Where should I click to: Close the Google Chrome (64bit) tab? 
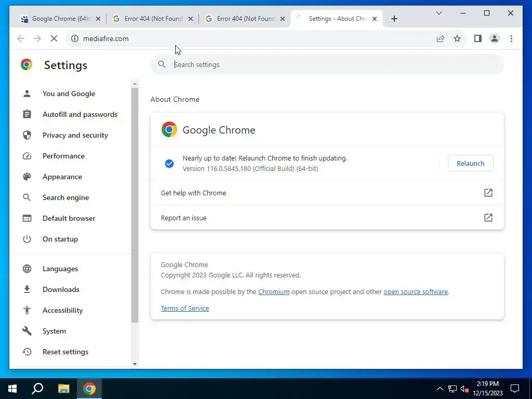coord(98,19)
